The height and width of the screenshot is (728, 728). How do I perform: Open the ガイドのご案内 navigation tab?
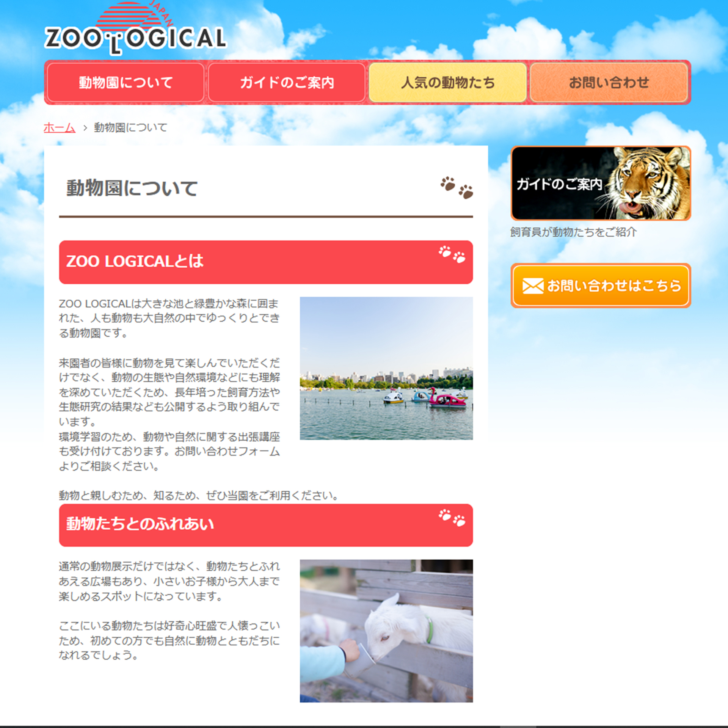click(x=287, y=82)
